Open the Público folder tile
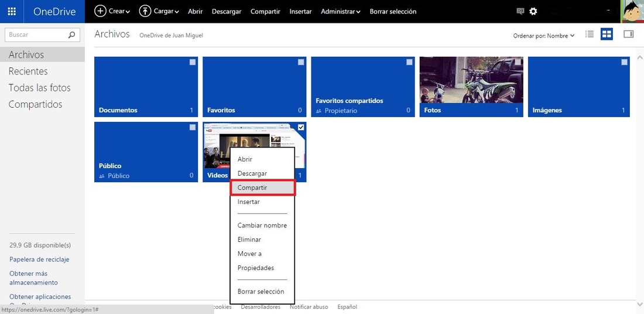Viewport: 644px width, 314px height. tap(146, 152)
